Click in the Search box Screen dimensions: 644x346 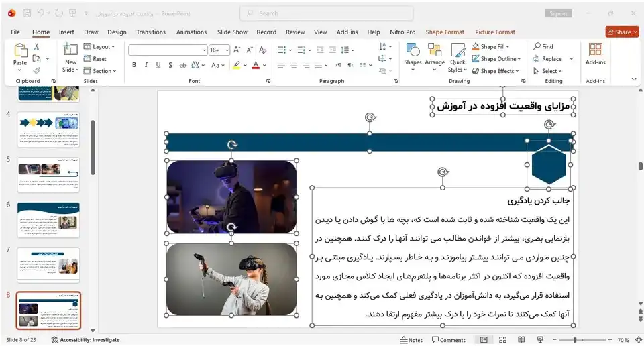(327, 13)
